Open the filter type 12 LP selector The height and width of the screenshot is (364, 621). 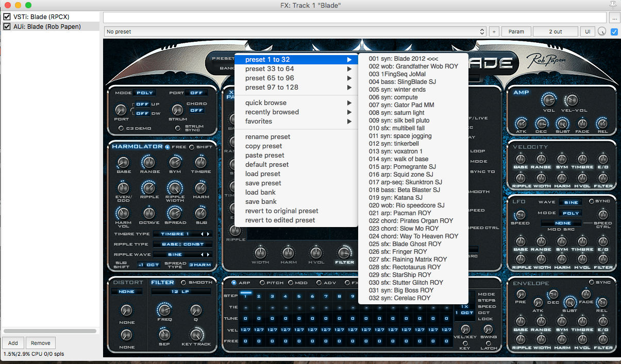181,291
